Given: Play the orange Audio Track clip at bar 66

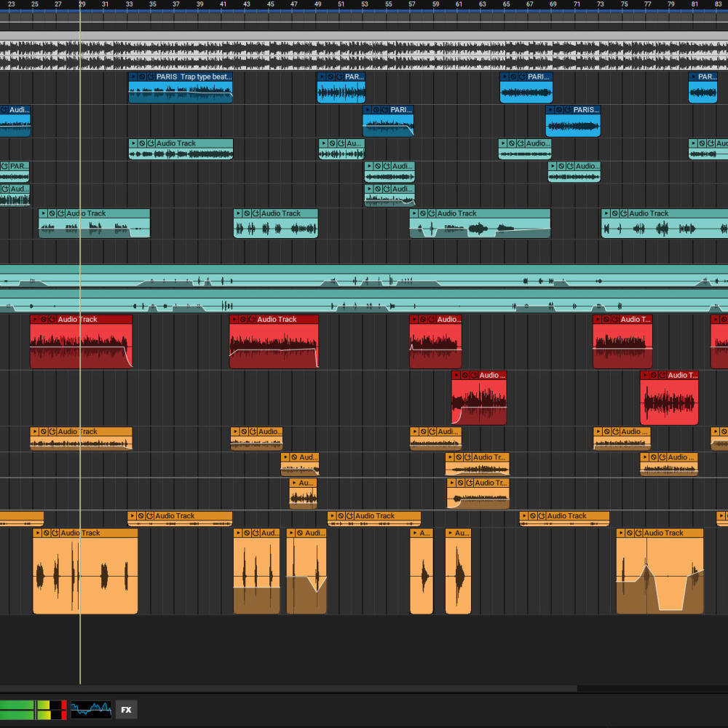Looking at the screenshot, I should click(524, 516).
